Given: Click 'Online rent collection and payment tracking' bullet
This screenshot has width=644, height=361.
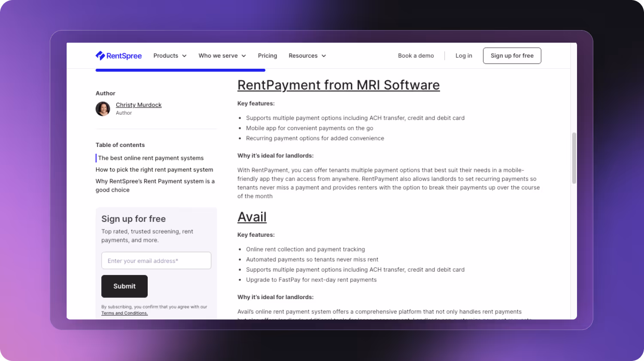Looking at the screenshot, I should [x=306, y=249].
